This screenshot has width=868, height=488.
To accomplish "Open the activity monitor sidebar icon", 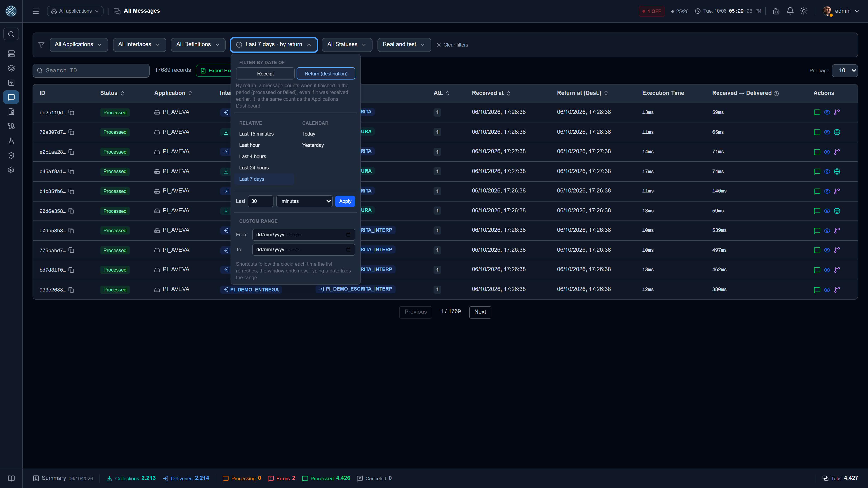I will click(11, 83).
